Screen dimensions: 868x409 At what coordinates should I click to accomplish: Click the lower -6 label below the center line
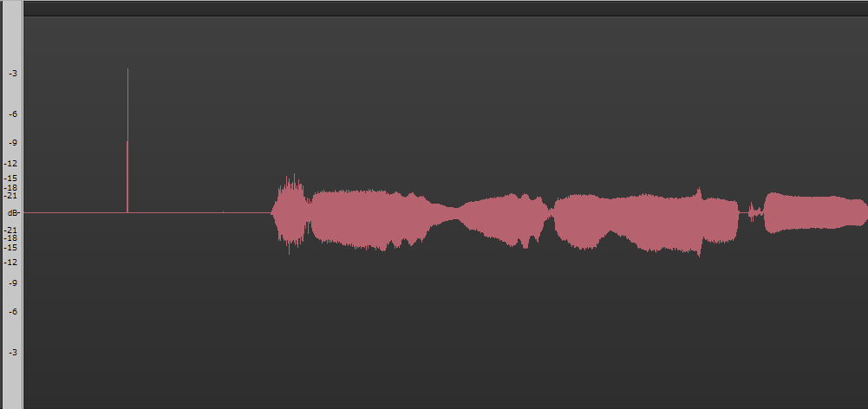coord(13,312)
